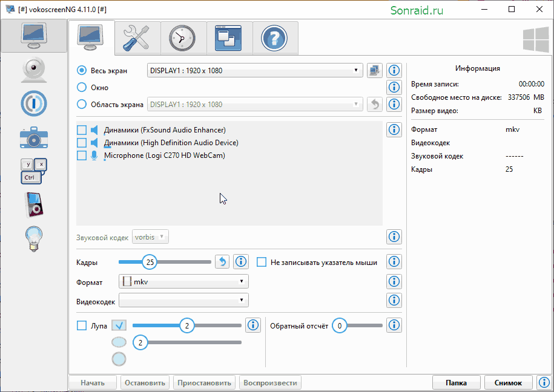554x392 pixels.
Task: Select the circle magnifier shape button
Action: click(119, 359)
